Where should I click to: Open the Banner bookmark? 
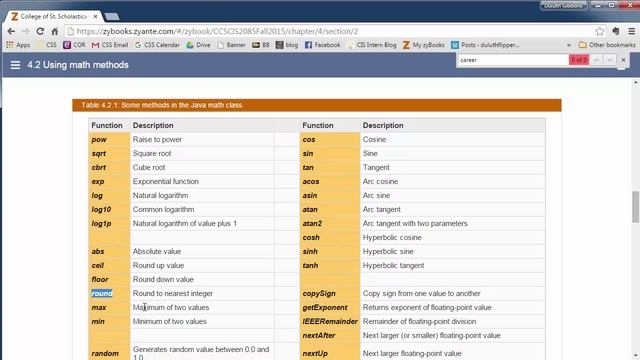(231, 45)
